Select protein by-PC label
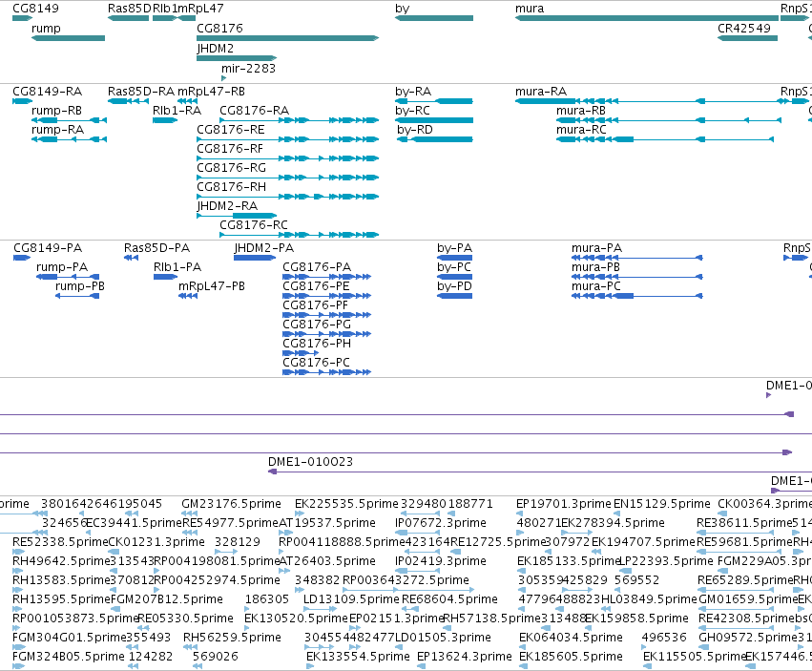 (x=454, y=267)
